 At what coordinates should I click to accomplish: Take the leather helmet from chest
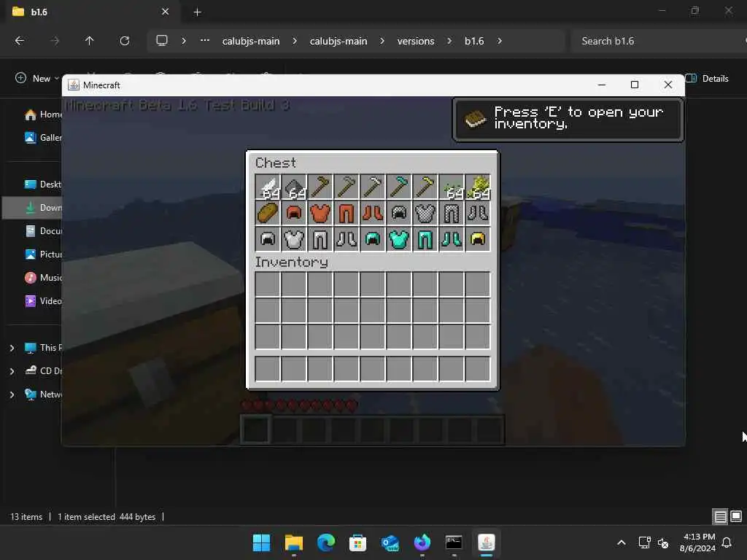tap(294, 213)
